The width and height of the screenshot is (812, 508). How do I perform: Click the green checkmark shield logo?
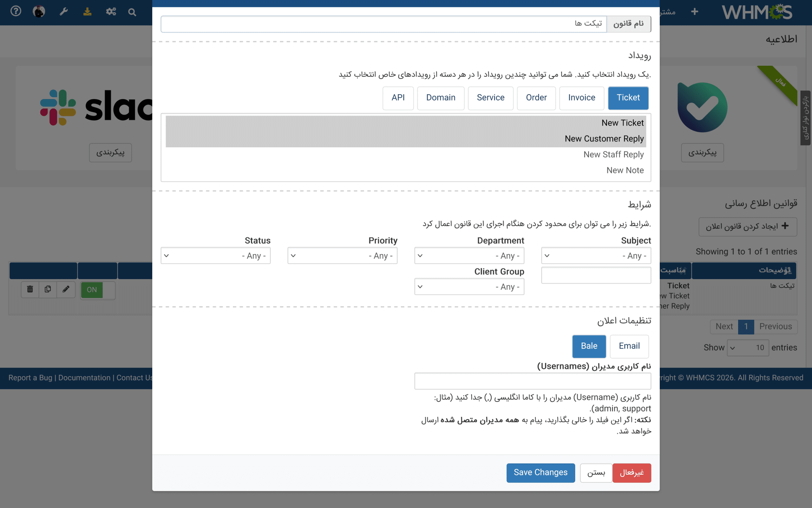702,107
